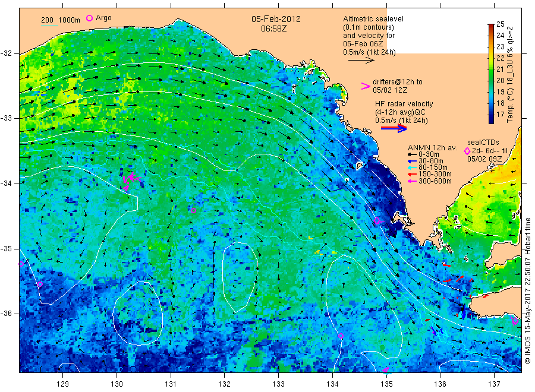Click the '05-Feb-2012' date title
This screenshot has height=392, width=535.
tap(276, 19)
